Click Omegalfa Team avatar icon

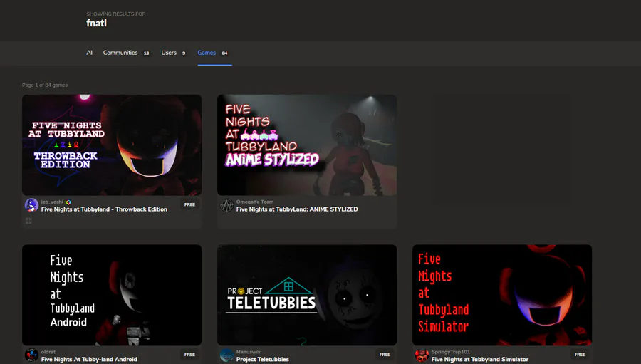click(x=226, y=205)
